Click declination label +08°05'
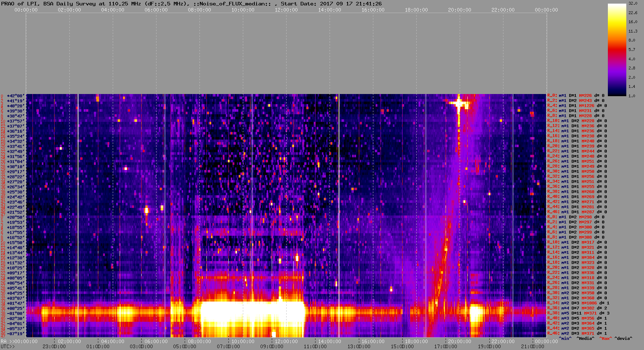Screen dimensions: 644x350 coord(16,278)
